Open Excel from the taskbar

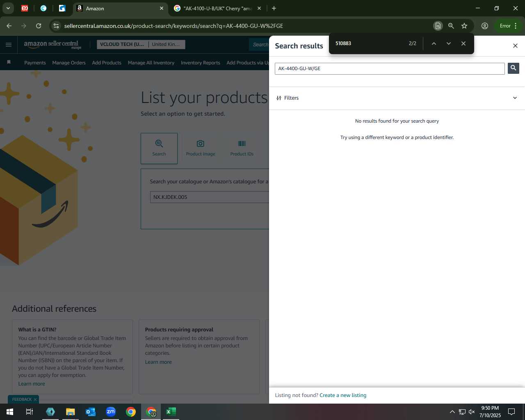point(171,412)
